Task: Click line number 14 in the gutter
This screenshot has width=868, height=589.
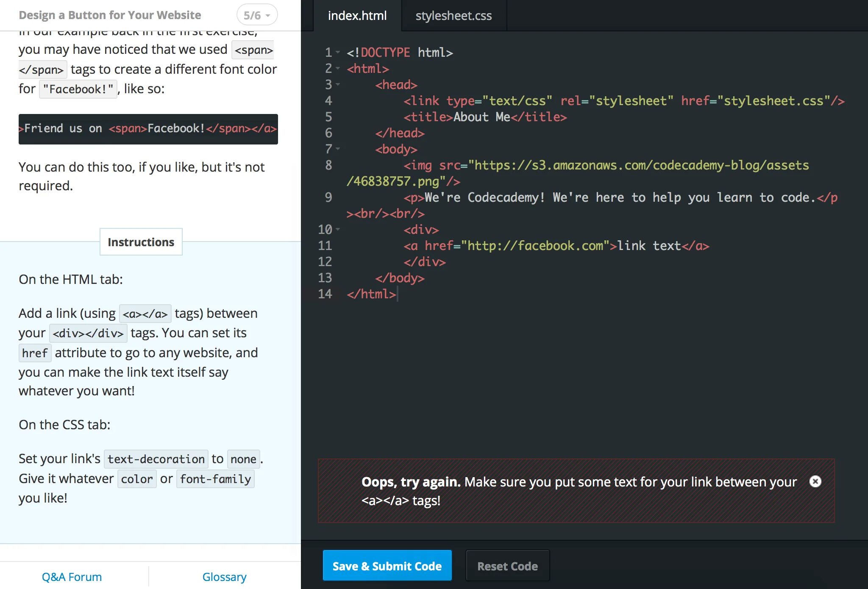Action: click(325, 294)
